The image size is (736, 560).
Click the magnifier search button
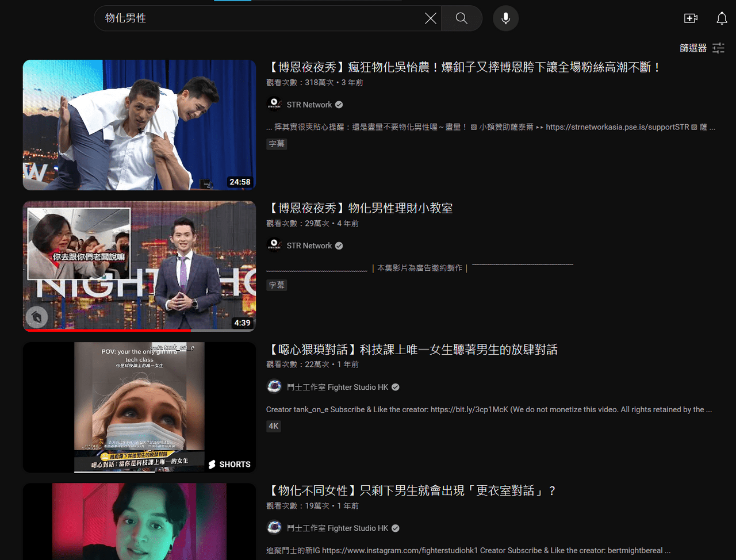coord(462,18)
